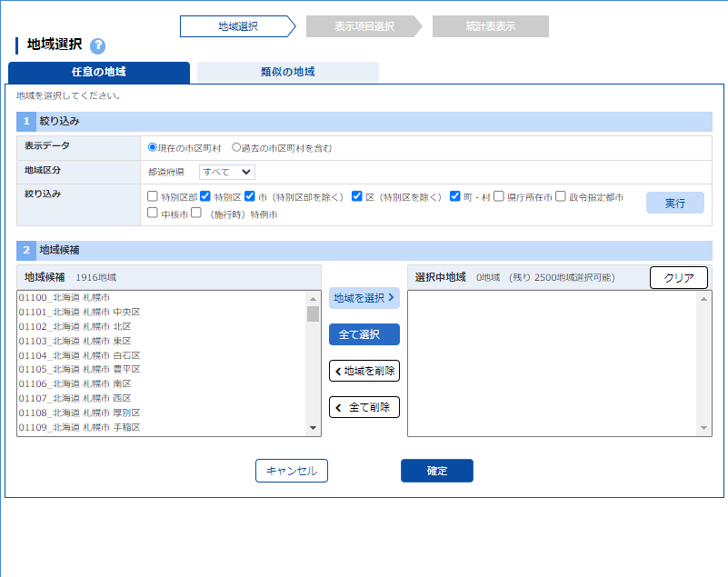Enable the 特別区部 checkbox
Screen dimensions: 728x577
153,196
